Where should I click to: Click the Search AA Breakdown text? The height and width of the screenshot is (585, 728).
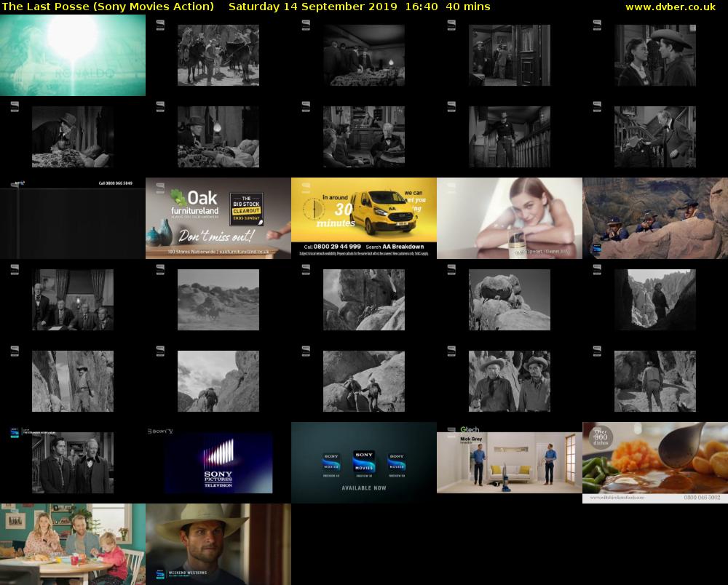pyautogui.click(x=395, y=247)
